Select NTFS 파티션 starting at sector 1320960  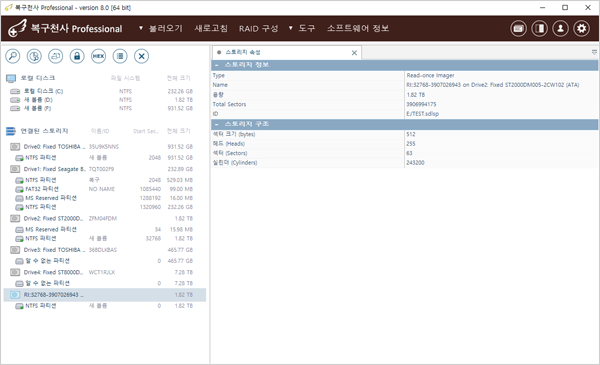point(104,207)
